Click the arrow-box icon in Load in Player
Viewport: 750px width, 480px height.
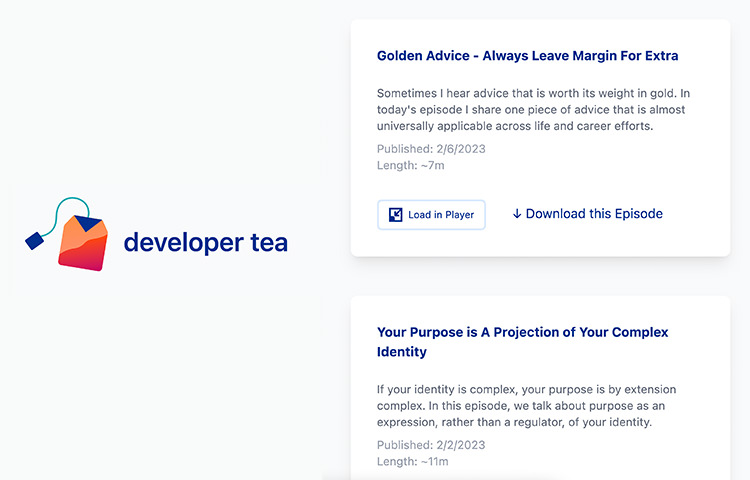pos(396,215)
